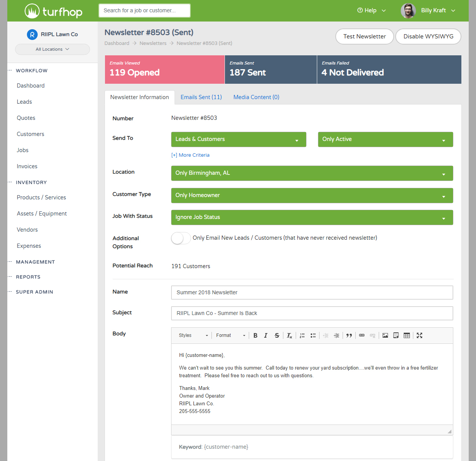Toggle strikethrough text formatting
This screenshot has width=476, height=461.
click(277, 335)
